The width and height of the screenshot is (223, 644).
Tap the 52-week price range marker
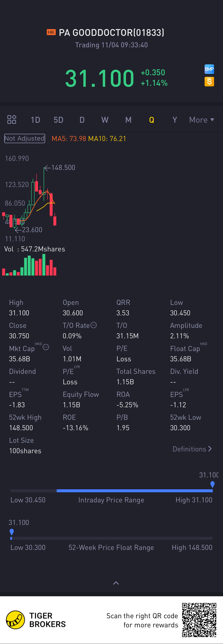(11, 532)
